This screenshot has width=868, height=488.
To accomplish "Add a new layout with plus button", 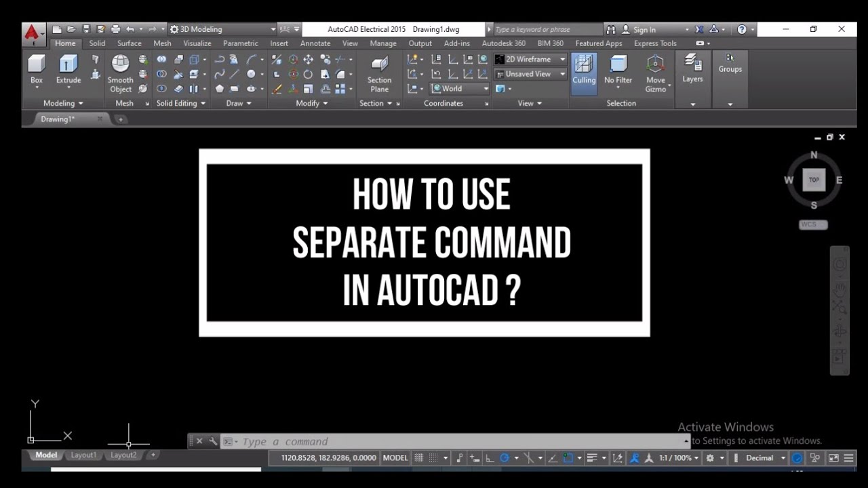I will (153, 455).
